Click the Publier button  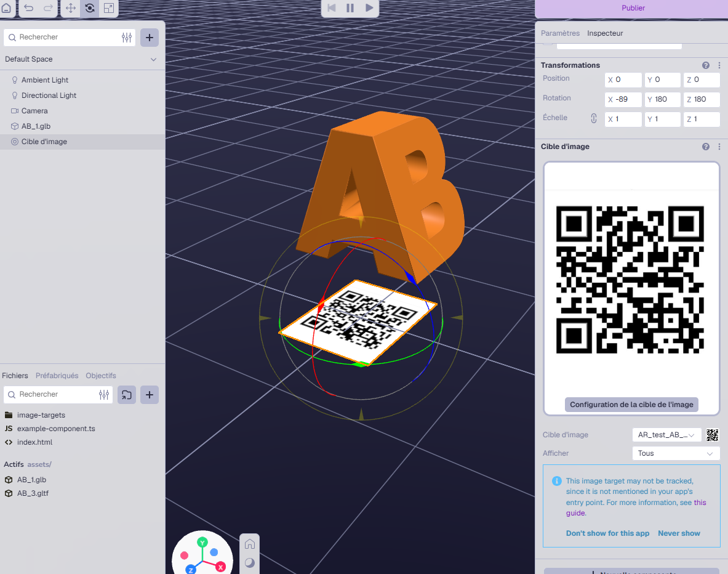(633, 8)
